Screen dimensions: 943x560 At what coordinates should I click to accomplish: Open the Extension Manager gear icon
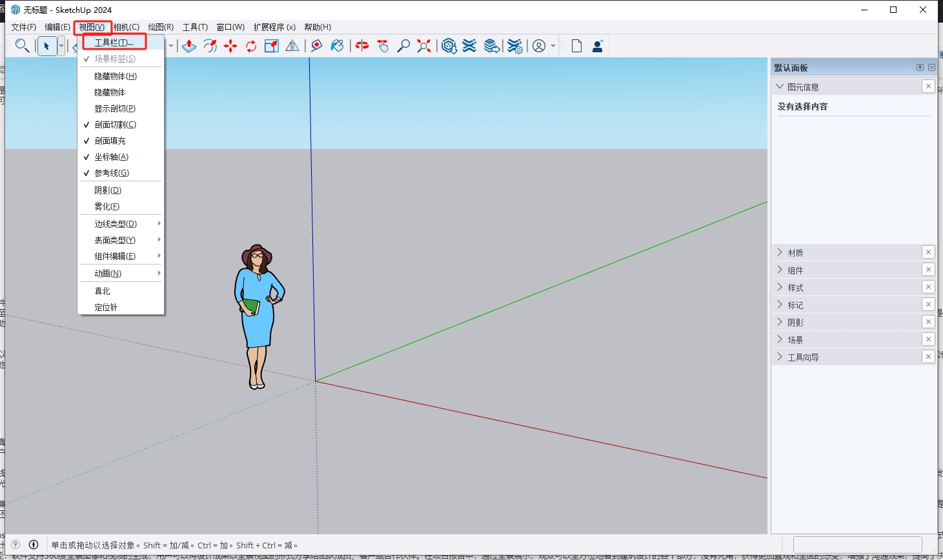514,46
